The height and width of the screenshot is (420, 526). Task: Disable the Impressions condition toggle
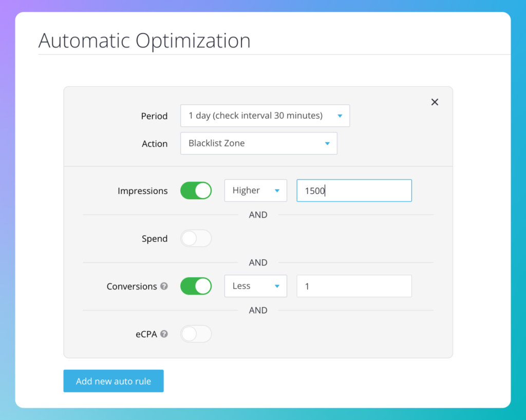click(x=196, y=190)
